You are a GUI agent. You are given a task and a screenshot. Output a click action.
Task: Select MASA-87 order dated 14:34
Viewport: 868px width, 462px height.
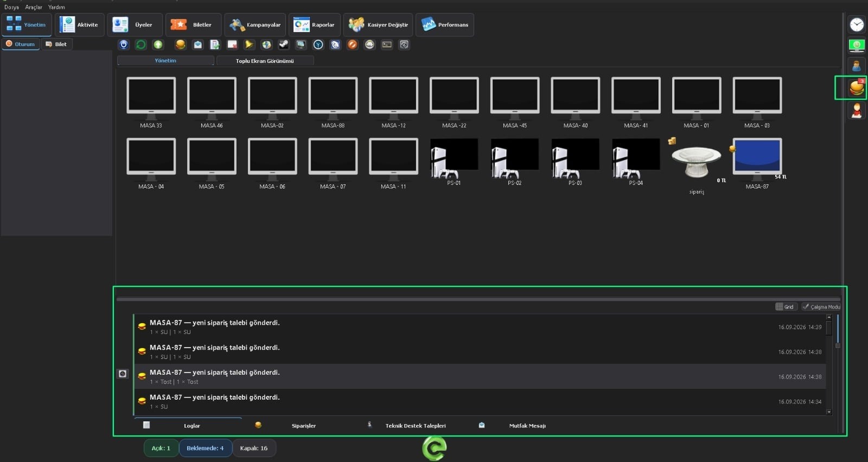(x=480, y=401)
